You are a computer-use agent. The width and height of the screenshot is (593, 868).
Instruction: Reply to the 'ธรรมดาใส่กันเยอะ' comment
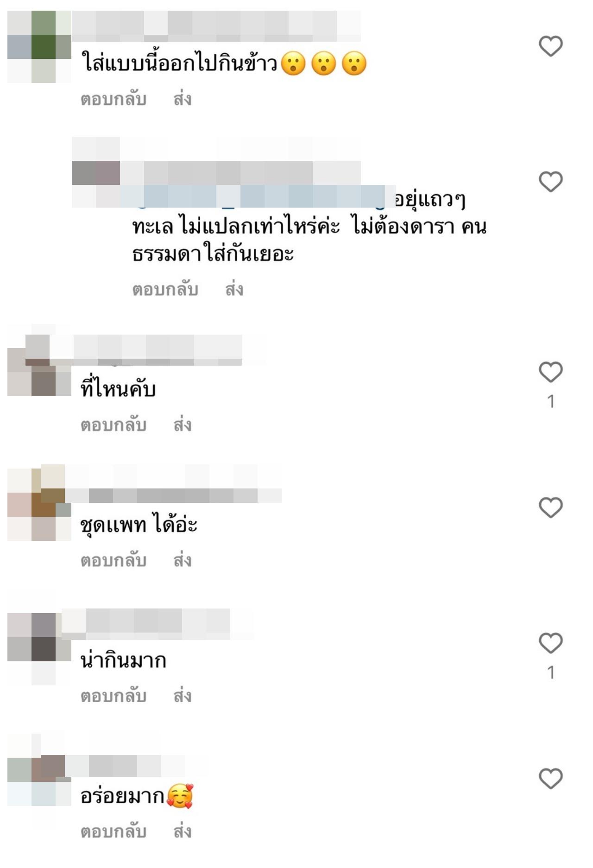pyautogui.click(x=165, y=289)
